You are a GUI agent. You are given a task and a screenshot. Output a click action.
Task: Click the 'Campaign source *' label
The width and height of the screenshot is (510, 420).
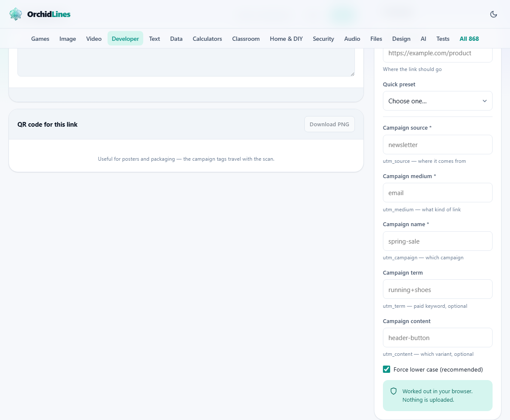click(407, 128)
